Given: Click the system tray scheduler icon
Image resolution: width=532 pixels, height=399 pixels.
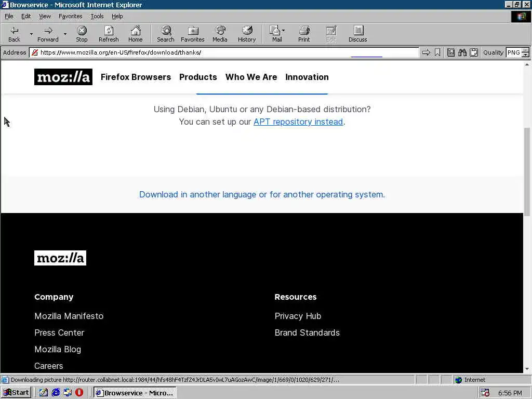Looking at the screenshot, I should [485, 393].
